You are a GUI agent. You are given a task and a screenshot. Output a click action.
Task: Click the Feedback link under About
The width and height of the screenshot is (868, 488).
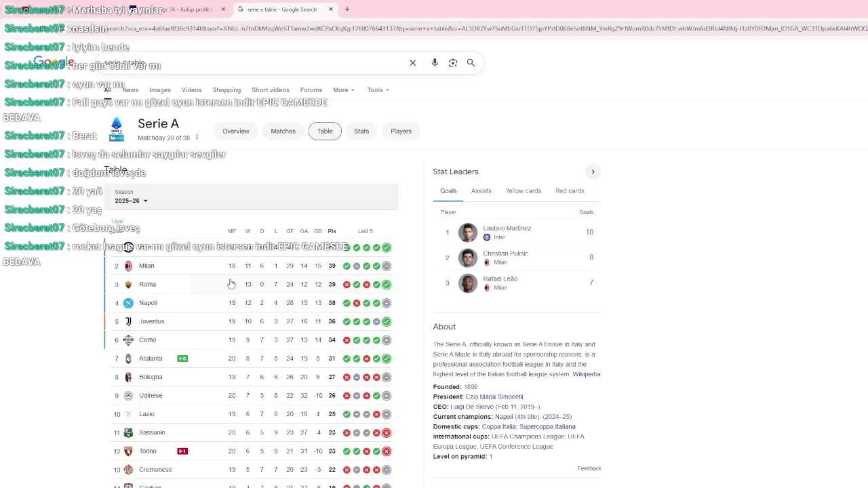[x=589, y=468]
